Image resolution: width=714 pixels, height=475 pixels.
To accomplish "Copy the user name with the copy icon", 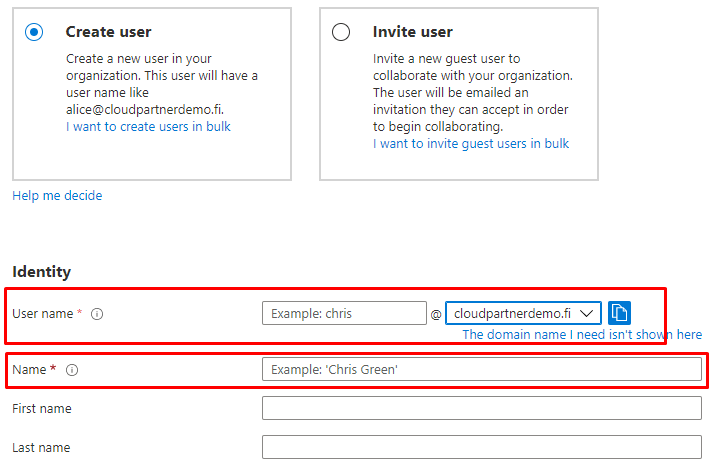I will click(619, 313).
